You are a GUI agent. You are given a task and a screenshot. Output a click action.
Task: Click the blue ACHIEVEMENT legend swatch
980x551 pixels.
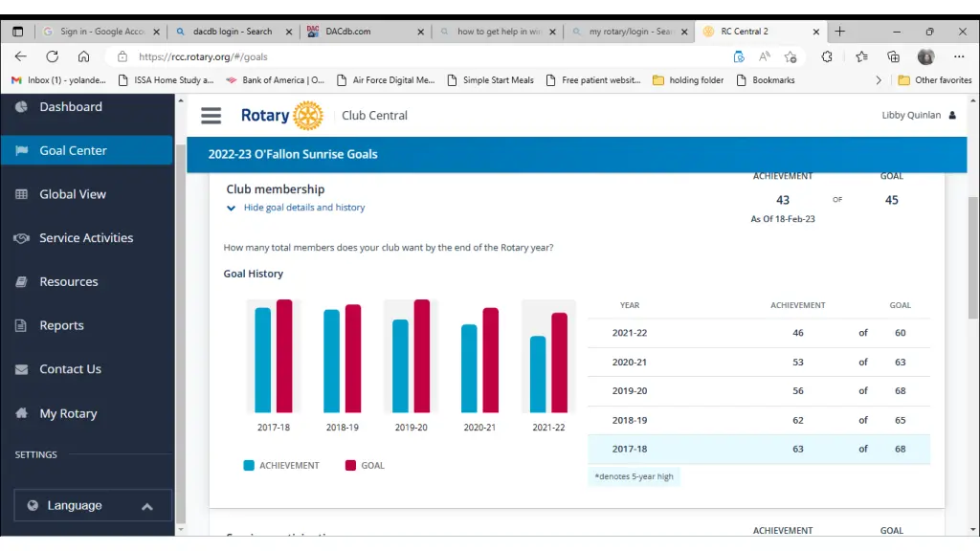tap(249, 466)
